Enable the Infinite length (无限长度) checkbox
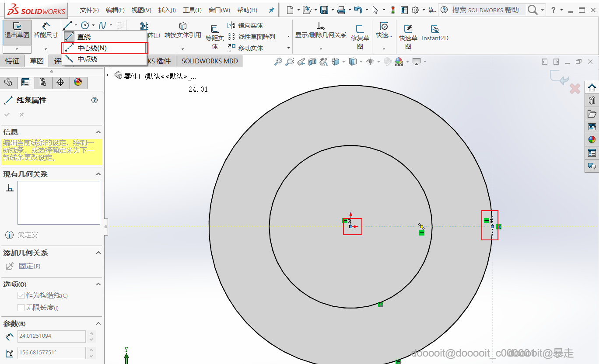 click(21, 308)
